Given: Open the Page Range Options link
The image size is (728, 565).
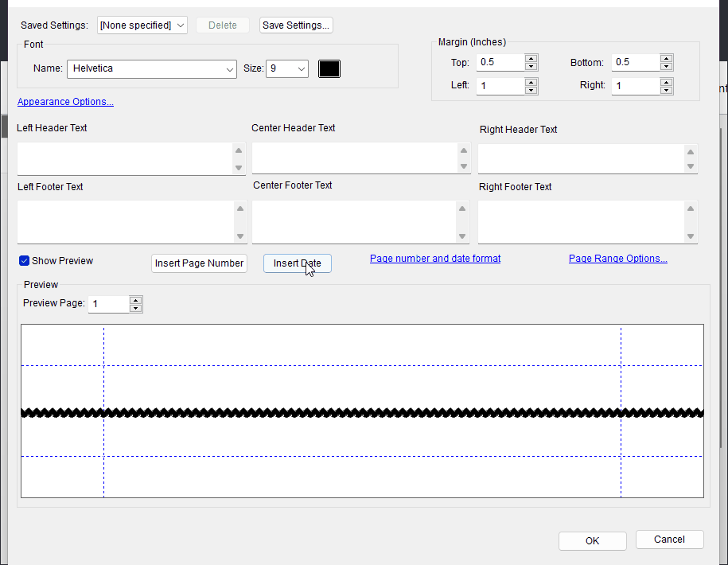Looking at the screenshot, I should [618, 259].
